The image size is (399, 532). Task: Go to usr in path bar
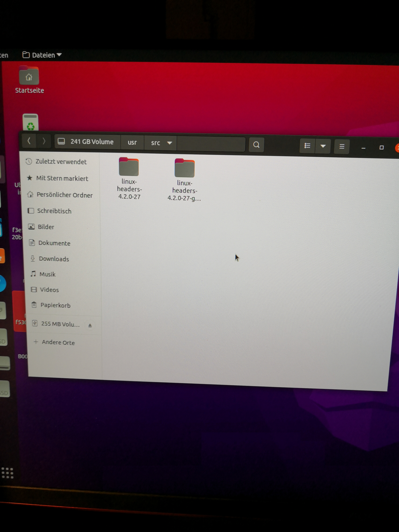132,142
